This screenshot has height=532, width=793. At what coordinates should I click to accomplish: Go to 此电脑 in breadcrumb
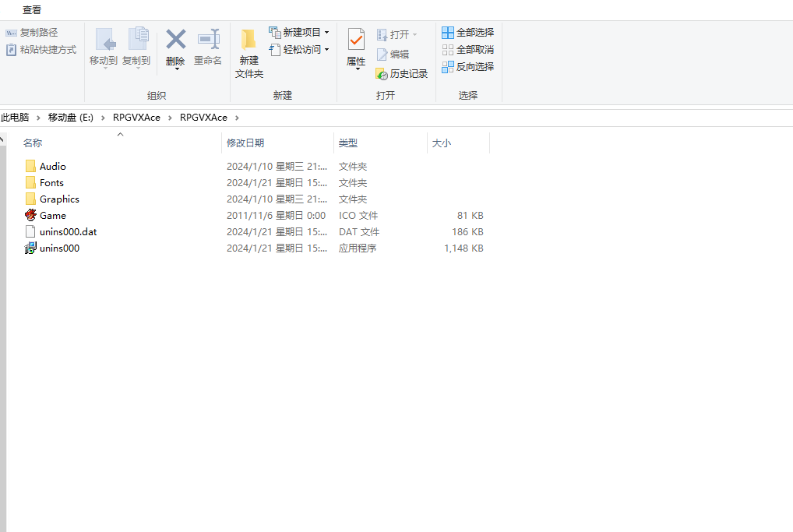click(x=15, y=118)
